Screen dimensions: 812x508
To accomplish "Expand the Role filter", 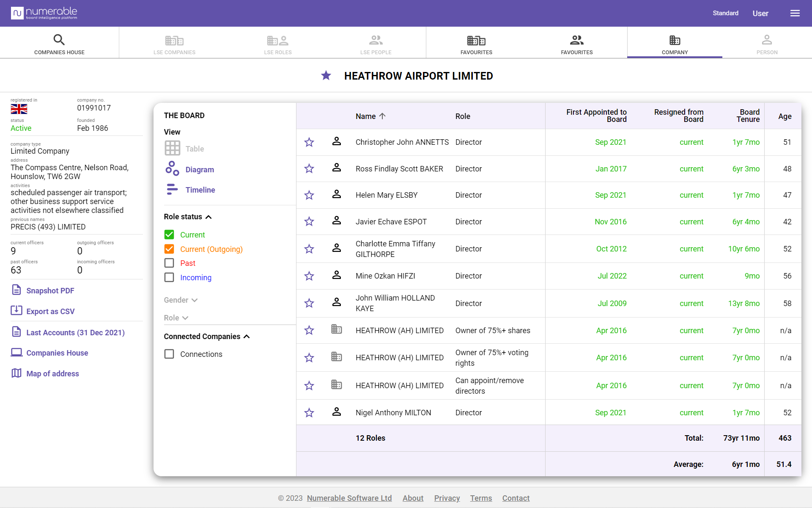I will click(176, 318).
